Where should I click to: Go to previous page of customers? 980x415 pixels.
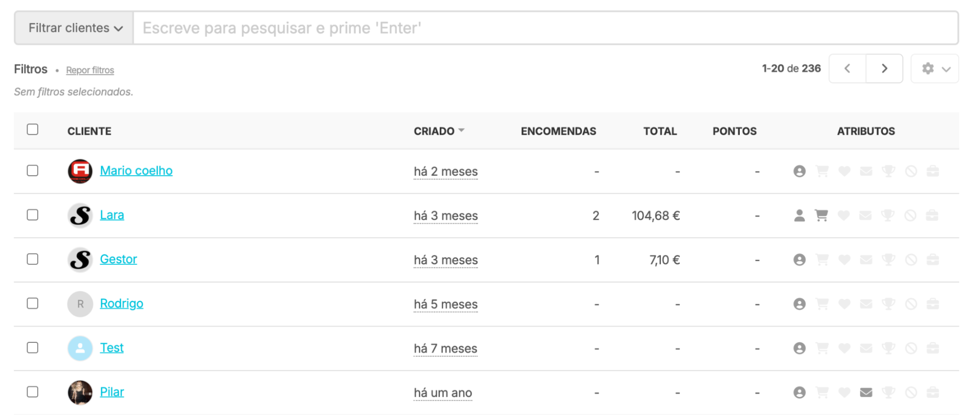click(847, 69)
